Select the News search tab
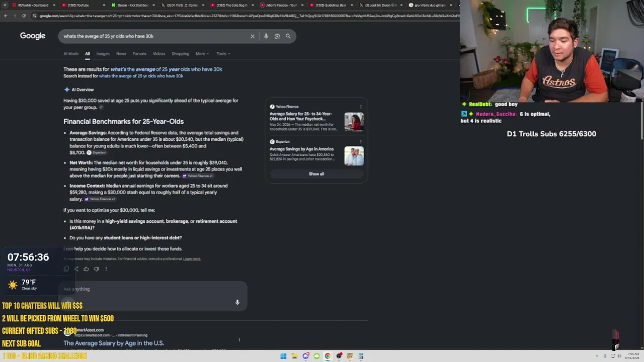 [x=121, y=54]
